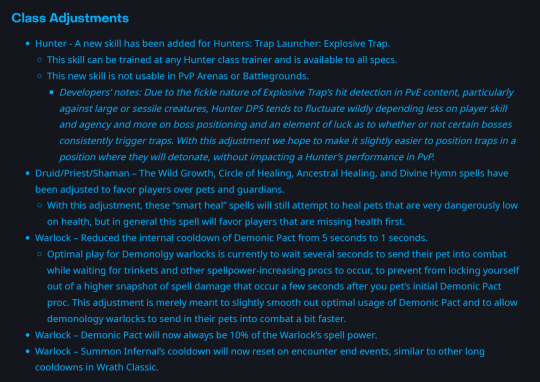Click the hollow bullet before 'This skill can be trained'
The width and height of the screenshot is (540, 382).
pos(40,60)
